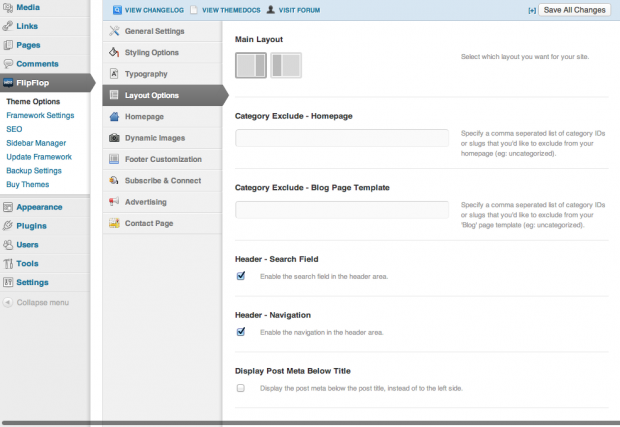Open the Update Framework link
The height and width of the screenshot is (427, 620).
click(39, 157)
